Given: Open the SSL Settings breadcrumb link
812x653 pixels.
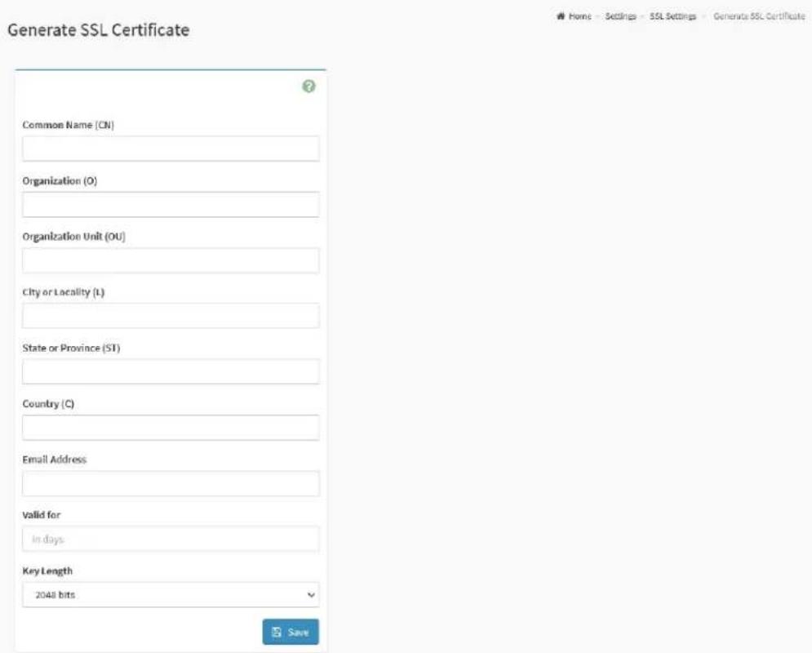Looking at the screenshot, I should point(672,16).
